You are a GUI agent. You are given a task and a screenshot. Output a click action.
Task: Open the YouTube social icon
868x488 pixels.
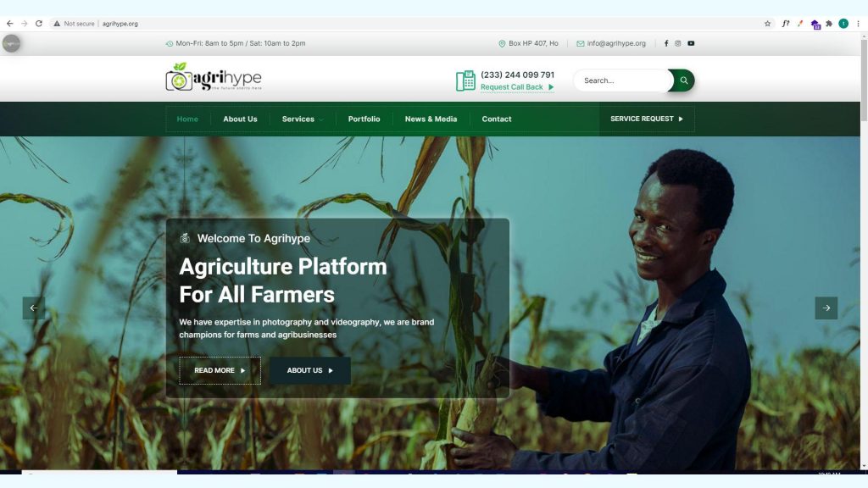click(x=691, y=43)
